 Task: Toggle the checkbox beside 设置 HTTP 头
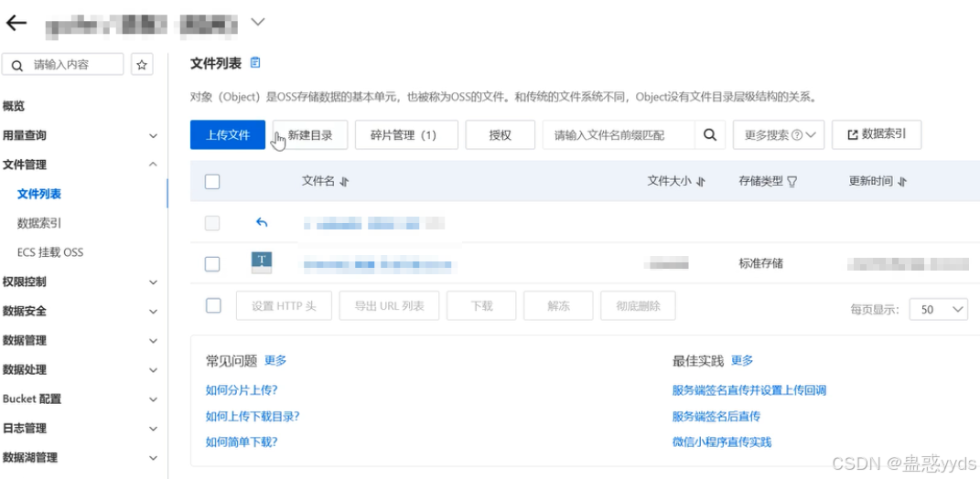tap(213, 305)
